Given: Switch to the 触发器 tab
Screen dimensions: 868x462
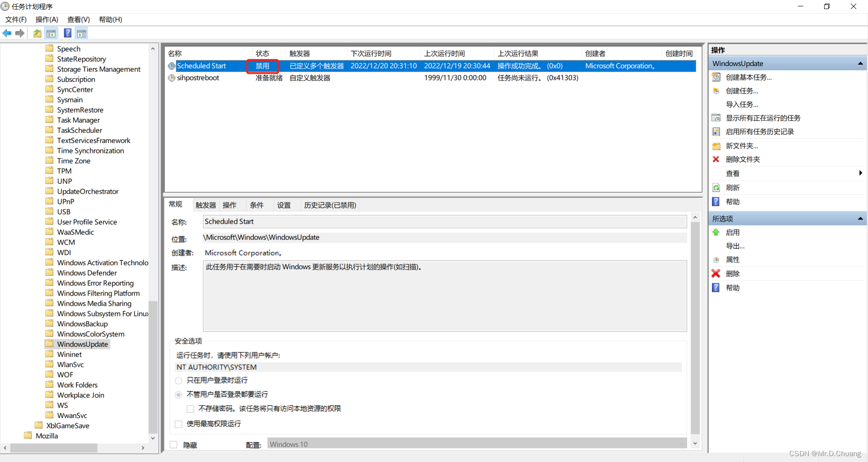Looking at the screenshot, I should (206, 205).
